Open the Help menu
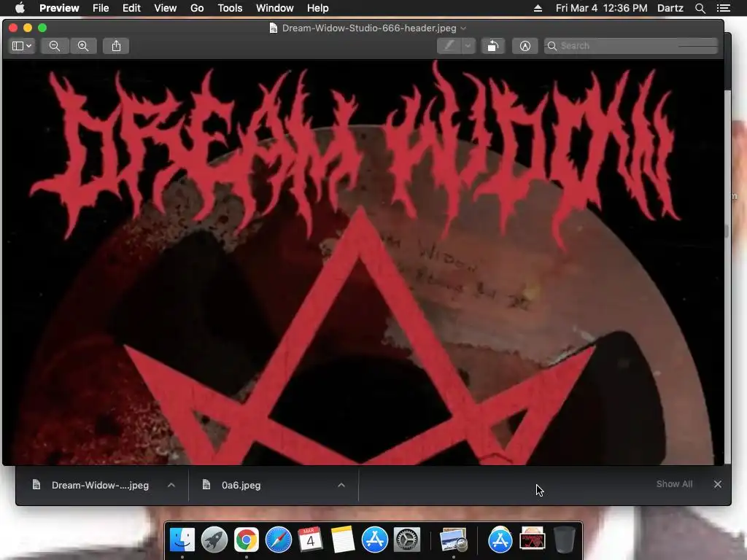 (318, 8)
